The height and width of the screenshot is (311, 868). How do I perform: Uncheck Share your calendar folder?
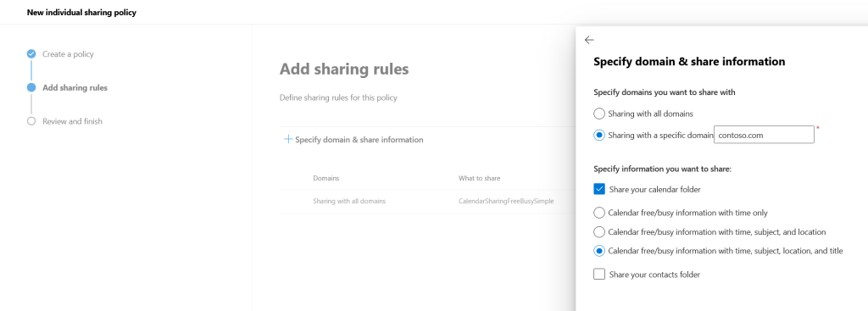[x=599, y=189]
